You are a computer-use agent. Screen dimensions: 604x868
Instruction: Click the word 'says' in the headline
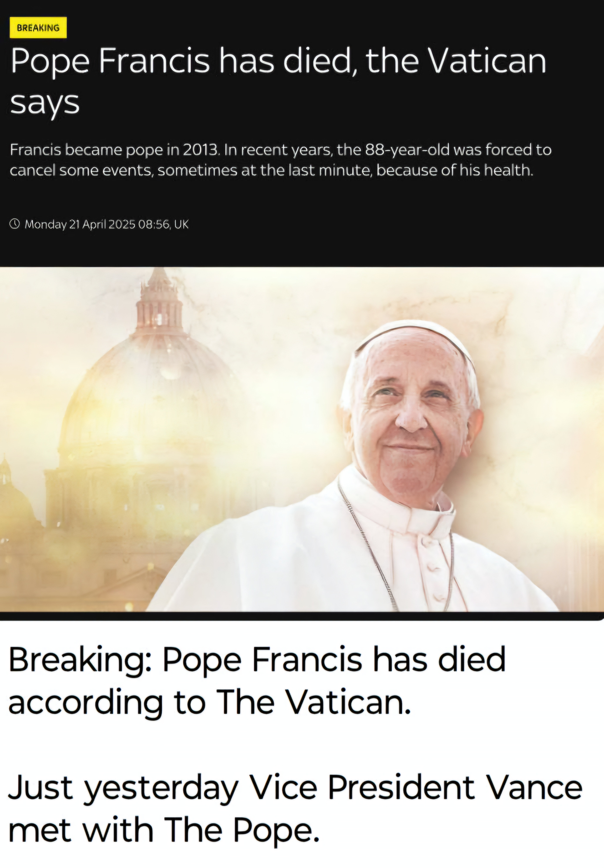[45, 103]
